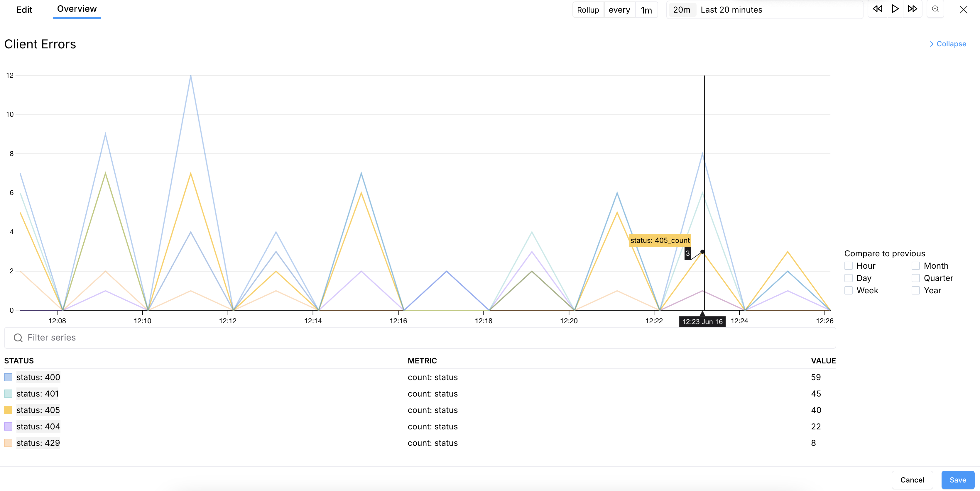980x491 pixels.
Task: Check the Week comparison checkbox
Action: pyautogui.click(x=848, y=291)
